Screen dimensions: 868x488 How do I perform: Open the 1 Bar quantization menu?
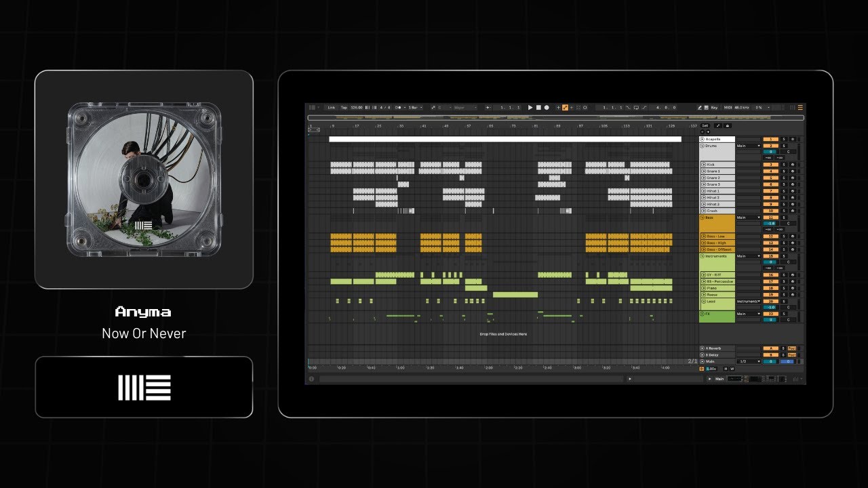tap(414, 107)
